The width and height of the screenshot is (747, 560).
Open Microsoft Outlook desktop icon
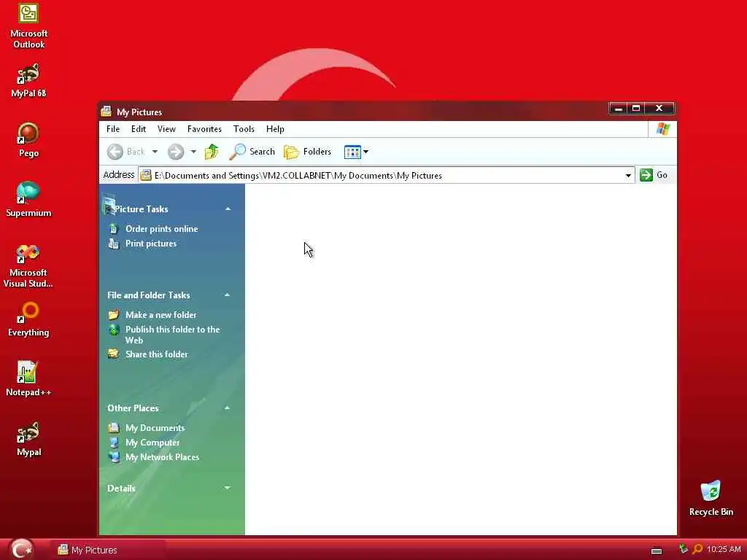(x=28, y=26)
